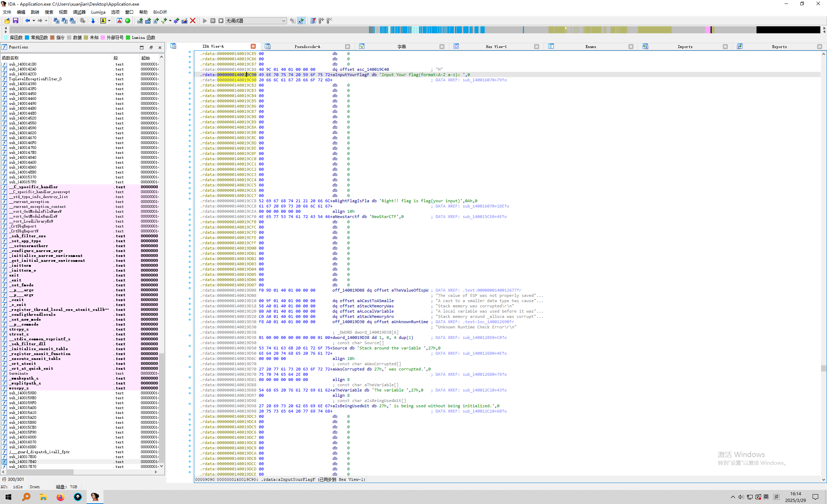Viewport: 827px width, 504px height.
Task: Click the Save database floppy icon
Action: pos(15,21)
